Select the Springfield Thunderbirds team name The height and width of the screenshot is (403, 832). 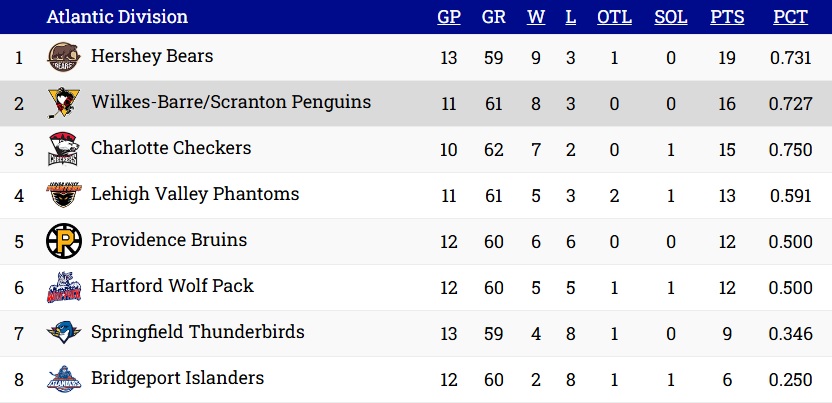[197, 332]
